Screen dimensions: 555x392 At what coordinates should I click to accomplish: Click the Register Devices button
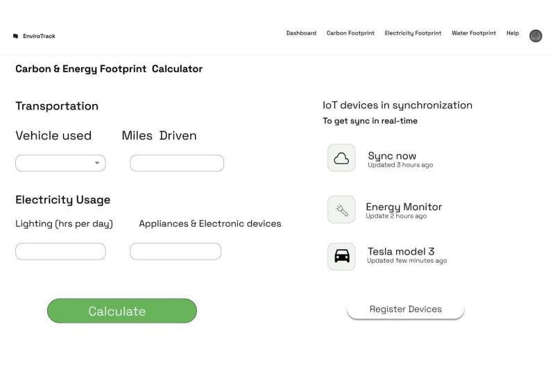tap(405, 309)
